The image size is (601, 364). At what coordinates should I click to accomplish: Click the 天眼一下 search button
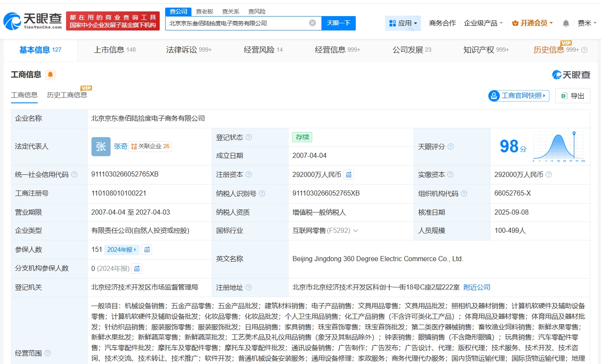pos(338,23)
